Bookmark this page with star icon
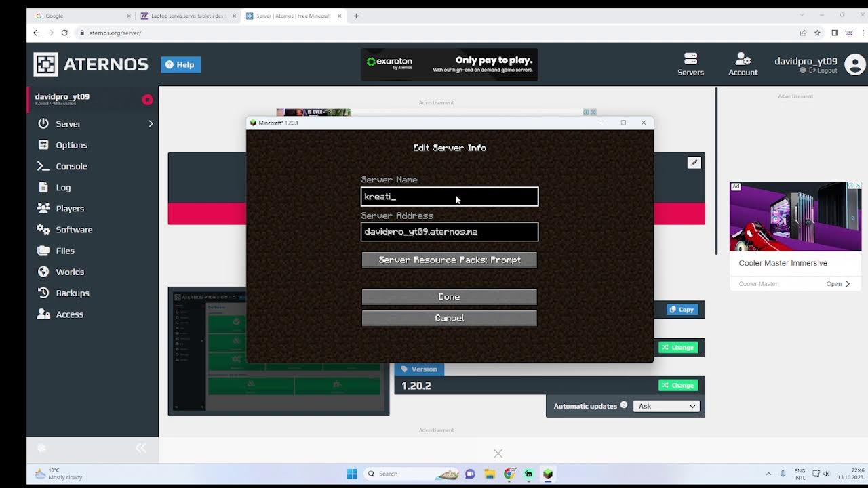 (x=817, y=33)
